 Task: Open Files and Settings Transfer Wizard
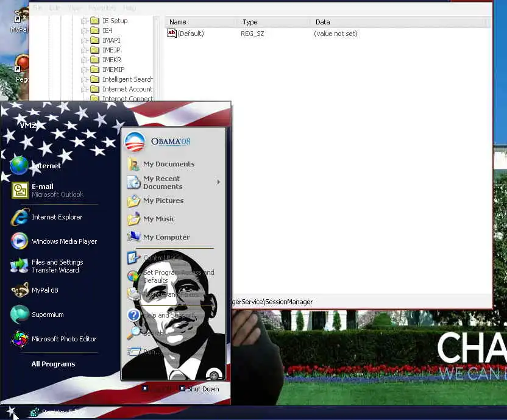(47, 266)
